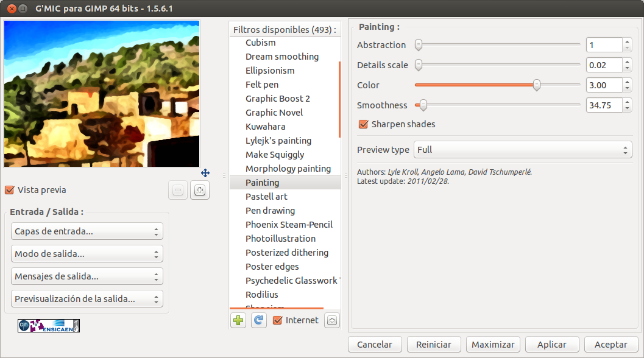644x358 pixels.
Task: Click the Color value field 3.00
Action: point(604,85)
